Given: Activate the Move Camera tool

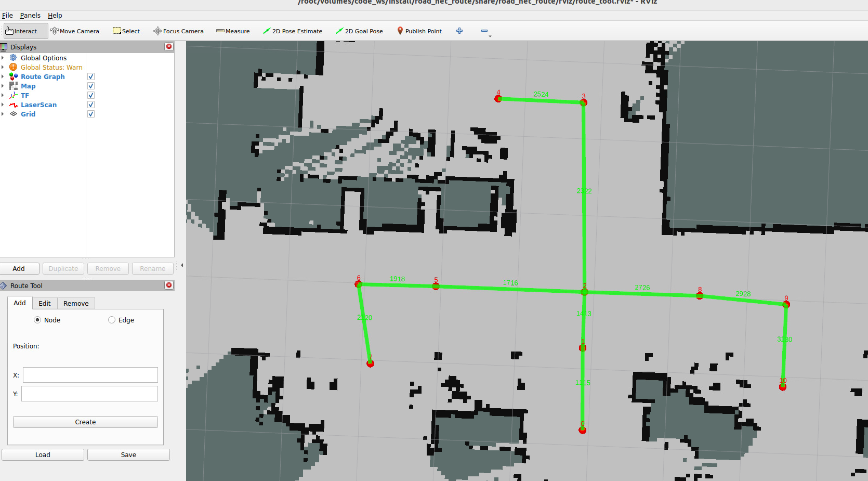Looking at the screenshot, I should point(75,31).
